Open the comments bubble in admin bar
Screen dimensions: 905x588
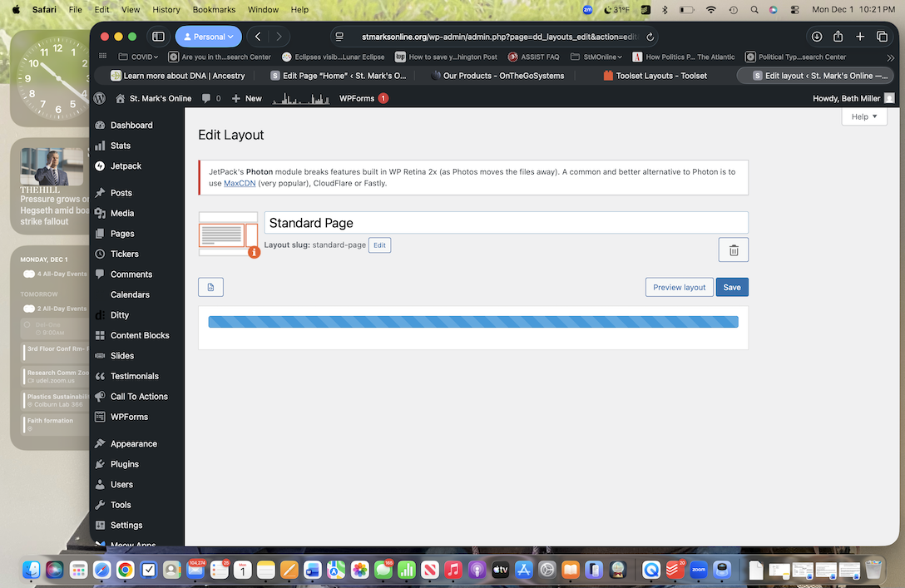210,99
